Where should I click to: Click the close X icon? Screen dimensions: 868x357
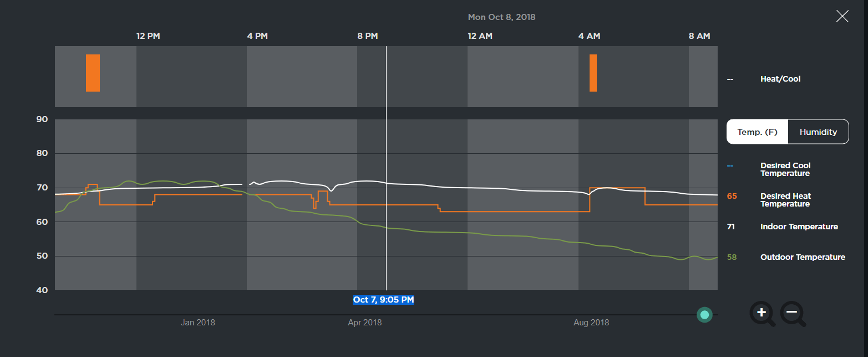842,16
